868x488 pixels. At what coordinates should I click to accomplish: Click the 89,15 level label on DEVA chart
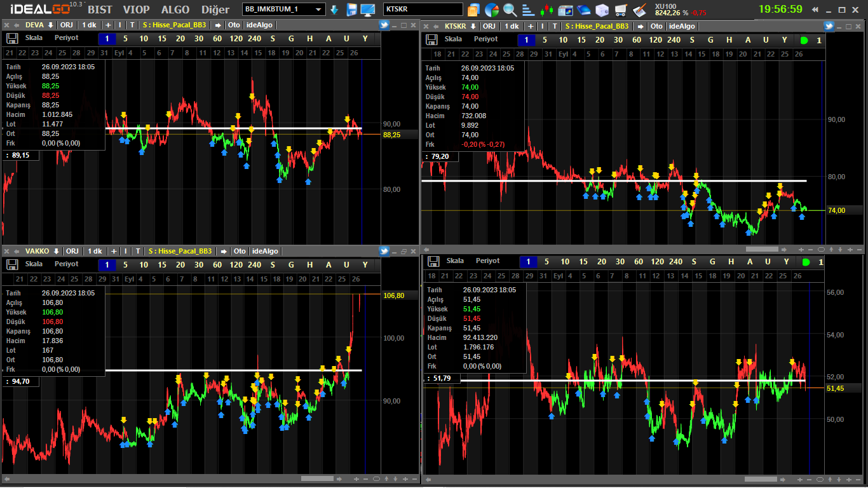(21, 156)
